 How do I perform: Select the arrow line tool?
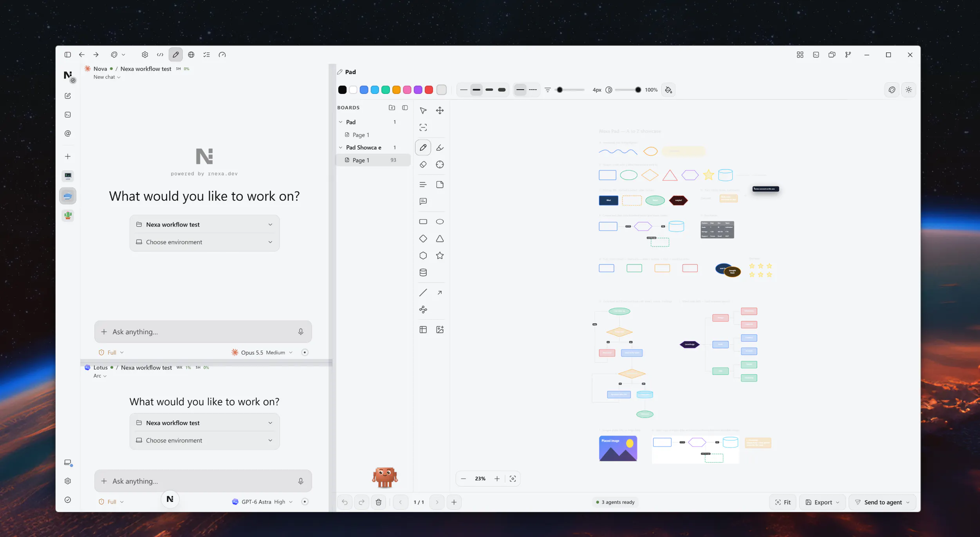tap(440, 293)
